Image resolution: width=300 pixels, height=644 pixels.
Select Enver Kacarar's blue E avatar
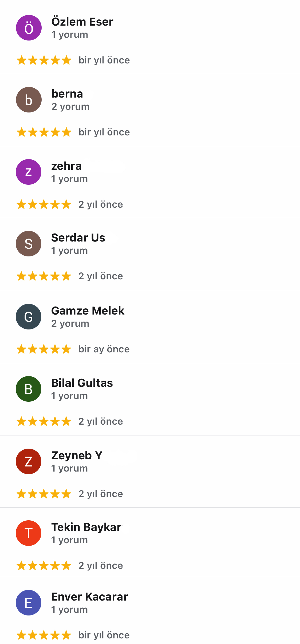point(29,603)
